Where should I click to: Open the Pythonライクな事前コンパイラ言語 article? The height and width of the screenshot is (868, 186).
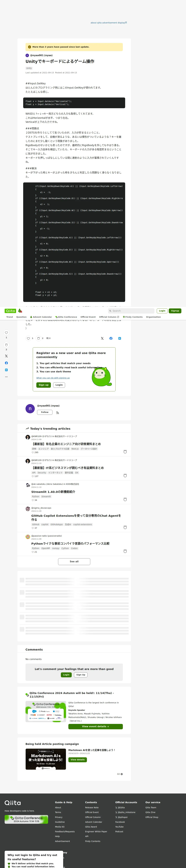pos(70,544)
